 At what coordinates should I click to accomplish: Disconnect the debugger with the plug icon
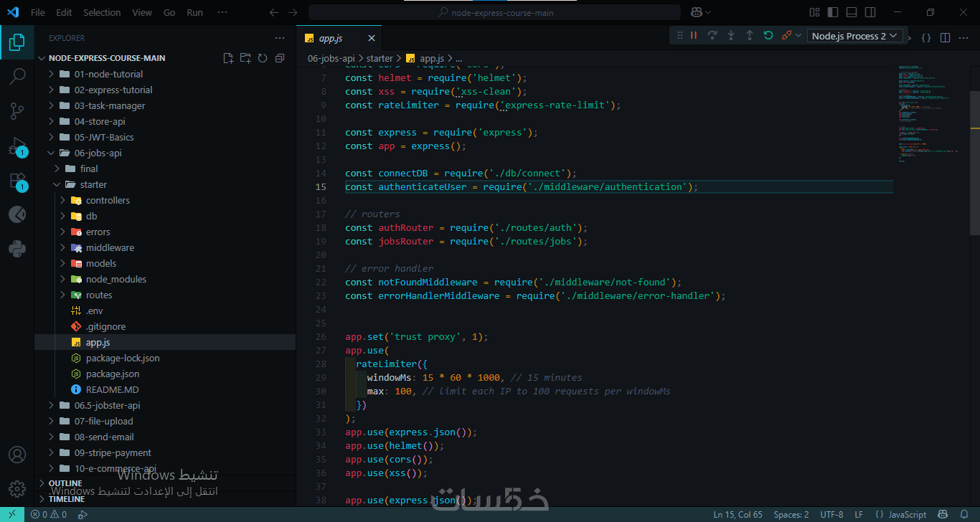click(787, 35)
